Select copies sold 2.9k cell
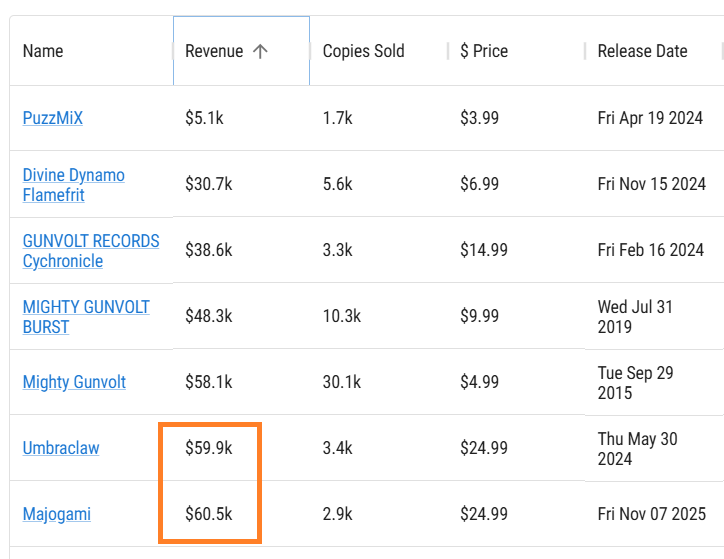Viewport: 724px width, 559px height. click(x=378, y=514)
